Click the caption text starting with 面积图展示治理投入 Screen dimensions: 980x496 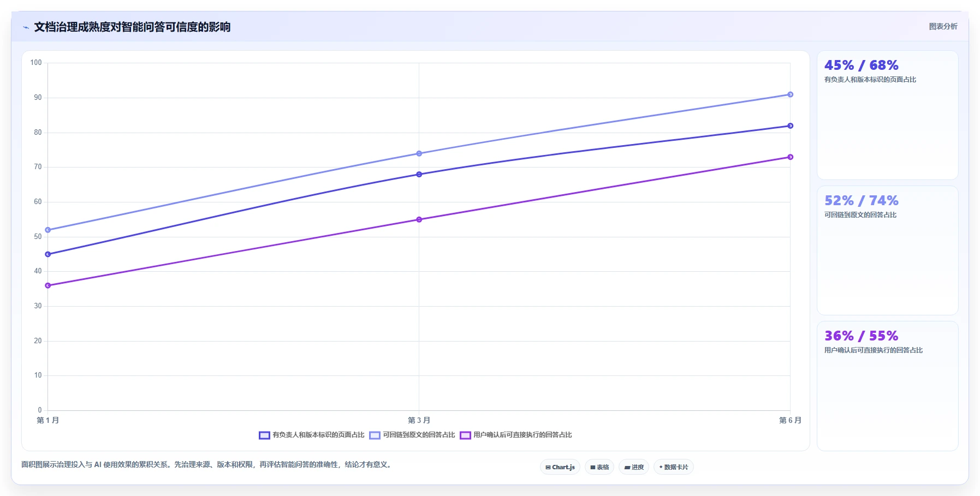207,465
